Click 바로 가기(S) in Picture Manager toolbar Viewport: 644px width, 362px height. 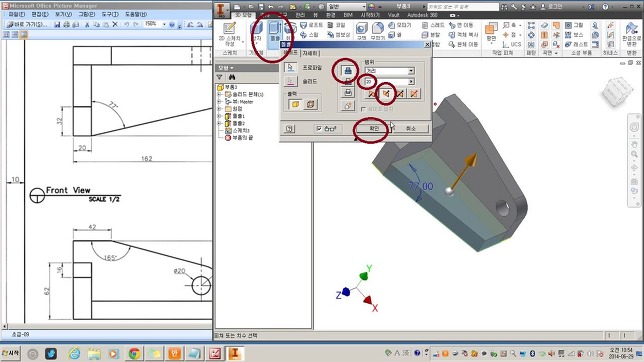(x=26, y=25)
